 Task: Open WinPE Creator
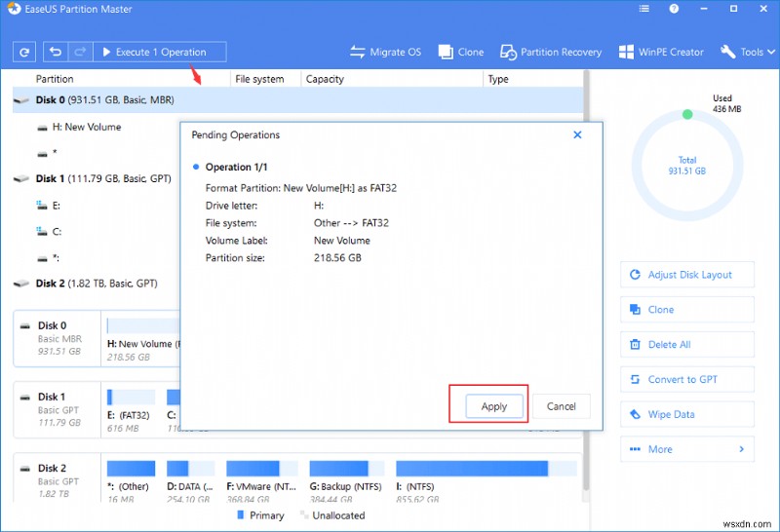tap(661, 52)
